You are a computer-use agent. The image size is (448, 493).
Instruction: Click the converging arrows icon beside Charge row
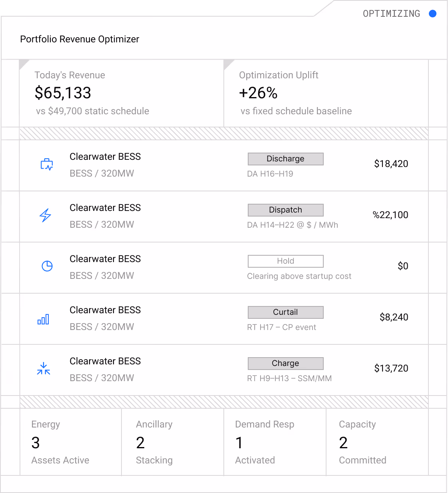coord(44,368)
